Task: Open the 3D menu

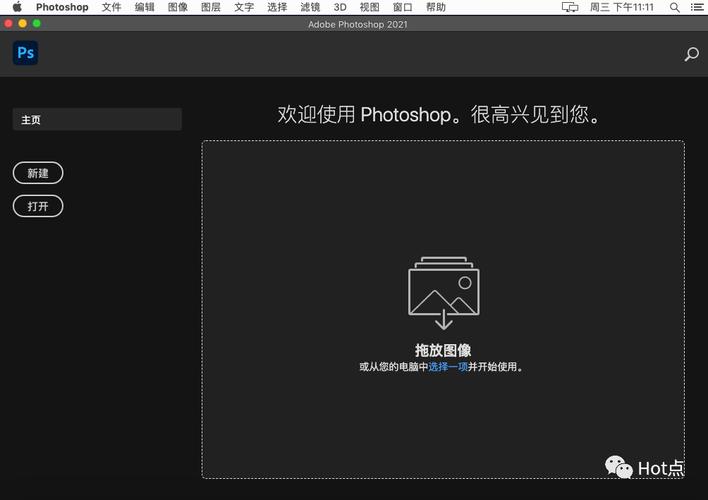Action: [340, 7]
